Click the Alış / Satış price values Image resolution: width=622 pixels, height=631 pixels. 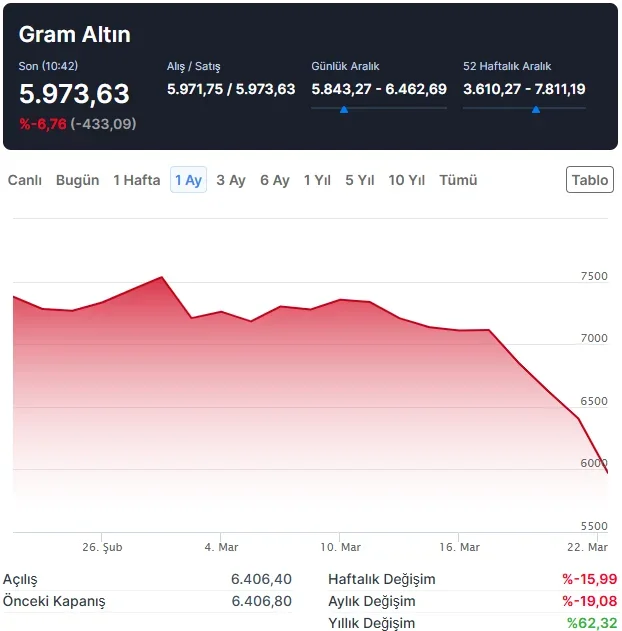coord(231,89)
